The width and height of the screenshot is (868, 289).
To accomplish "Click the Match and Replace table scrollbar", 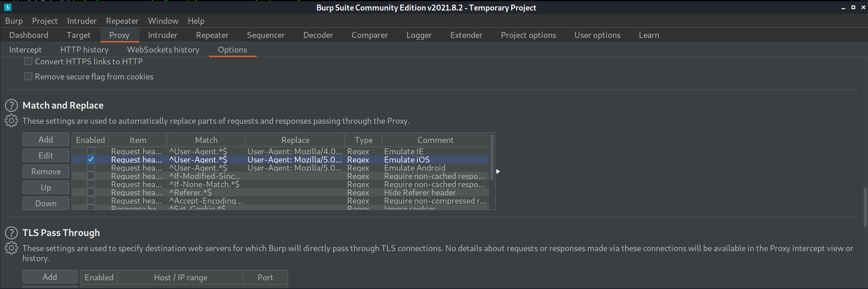I will pyautogui.click(x=492, y=157).
